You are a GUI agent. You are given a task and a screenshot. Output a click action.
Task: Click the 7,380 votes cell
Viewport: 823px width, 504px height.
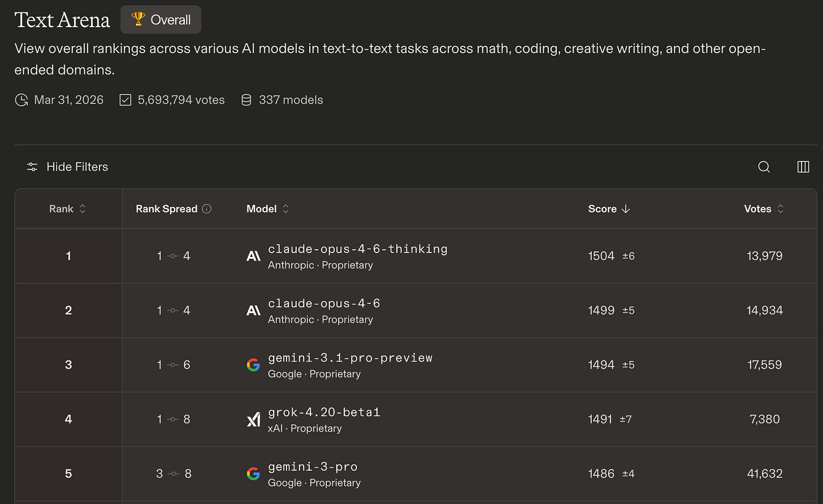[x=765, y=419]
